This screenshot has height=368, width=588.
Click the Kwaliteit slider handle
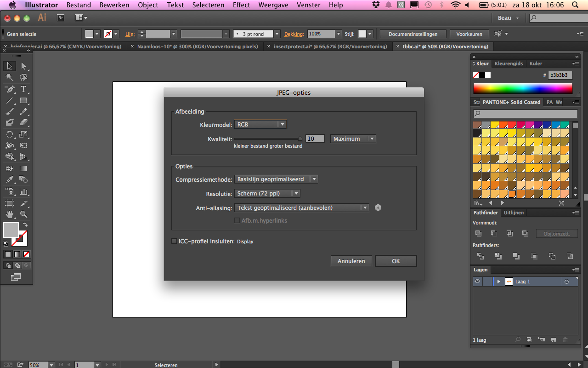300,138
